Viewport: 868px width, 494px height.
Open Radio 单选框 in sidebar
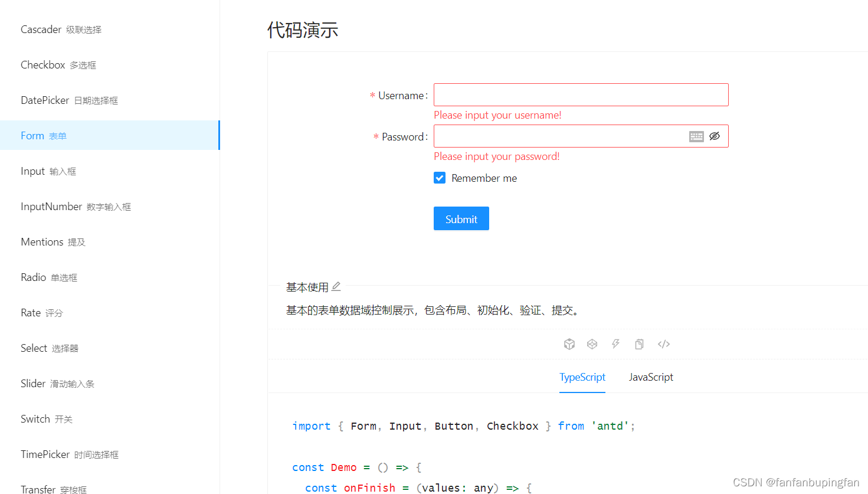click(110, 277)
